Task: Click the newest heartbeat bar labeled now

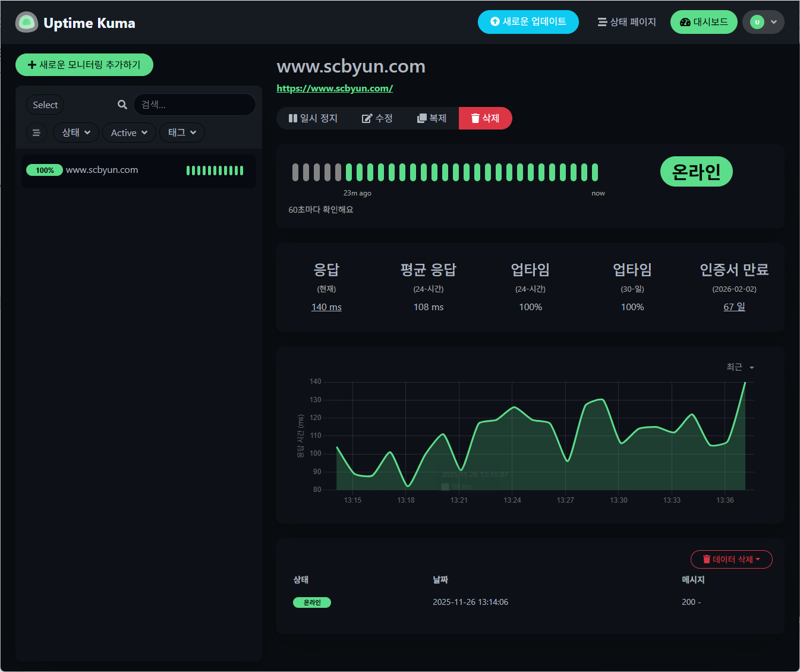Action: tap(594, 172)
